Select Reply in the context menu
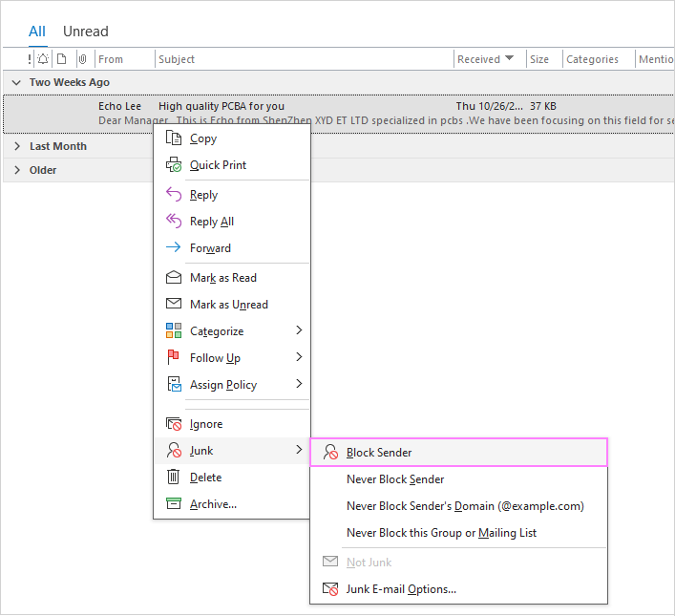675x616 pixels. tap(232, 195)
